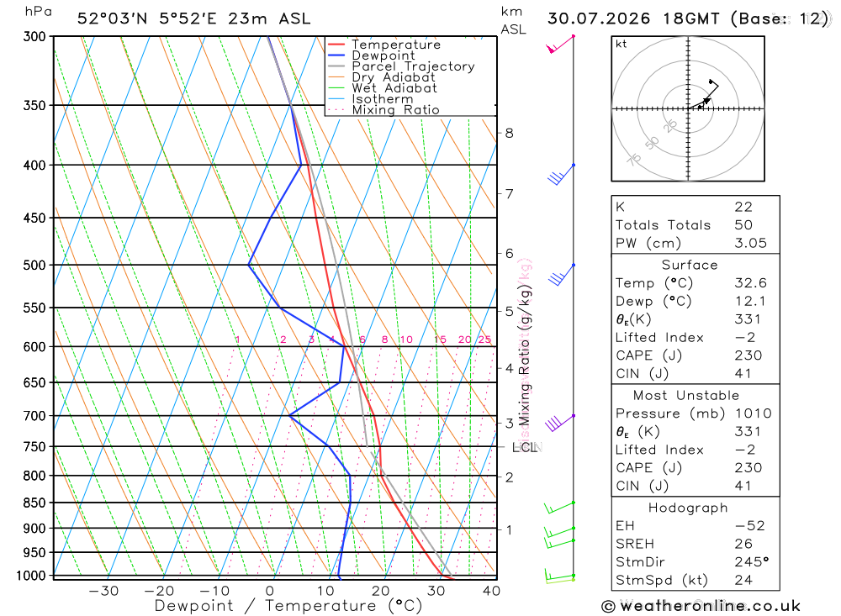Click the PW value '3.05'
The image size is (841, 616).
[x=751, y=244]
